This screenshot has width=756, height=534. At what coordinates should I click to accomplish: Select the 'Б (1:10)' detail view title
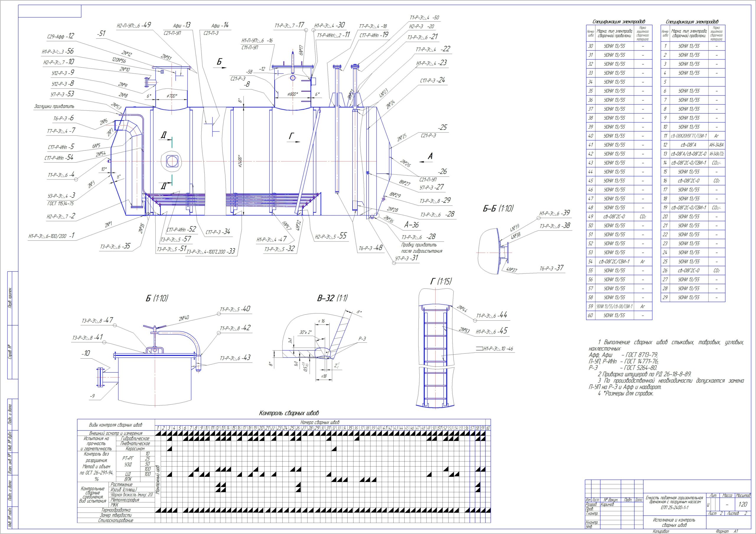point(157,298)
